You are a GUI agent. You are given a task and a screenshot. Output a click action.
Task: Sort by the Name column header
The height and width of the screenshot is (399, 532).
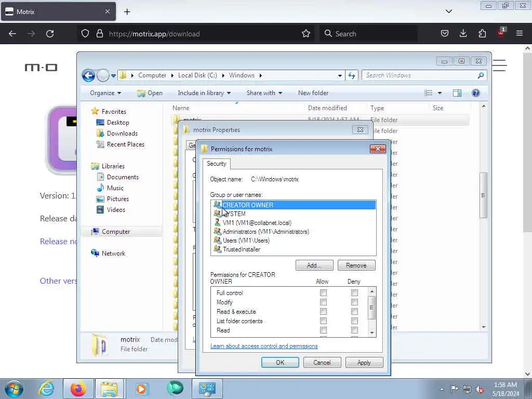point(181,108)
